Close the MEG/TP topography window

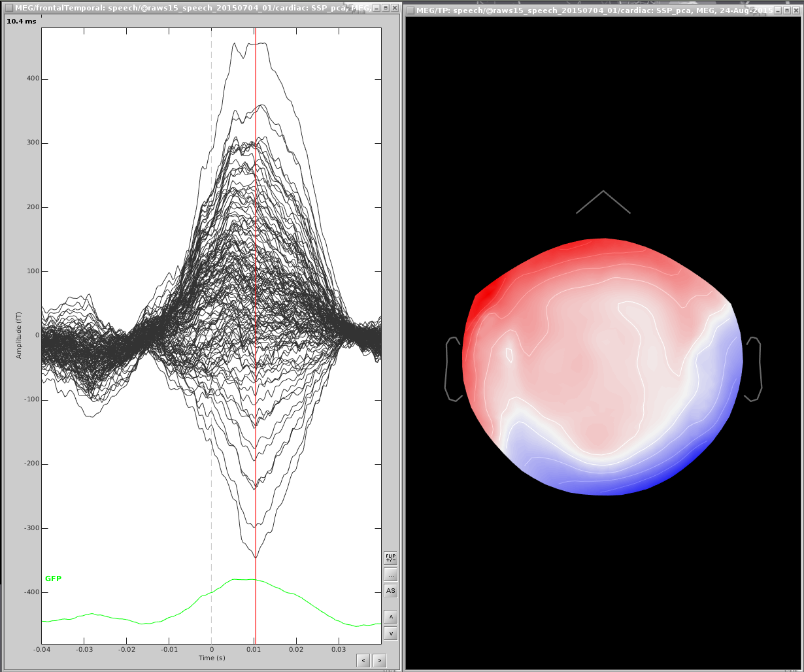tap(796, 10)
